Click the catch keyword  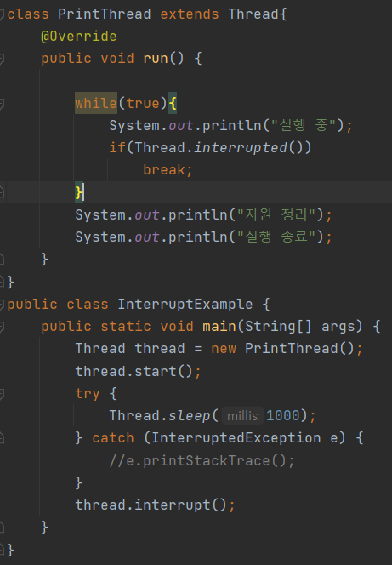tap(113, 438)
